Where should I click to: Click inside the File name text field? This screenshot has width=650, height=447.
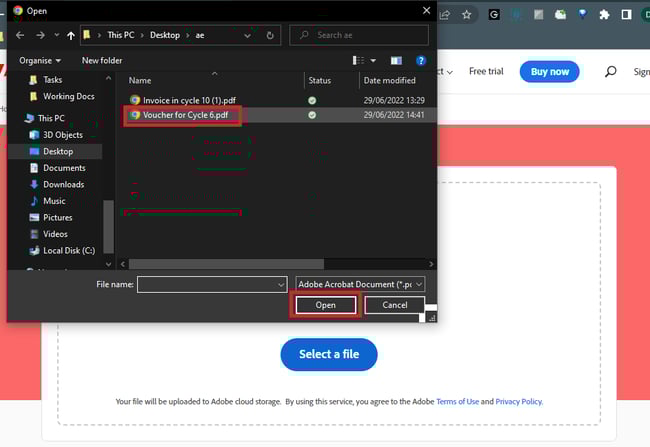205,285
